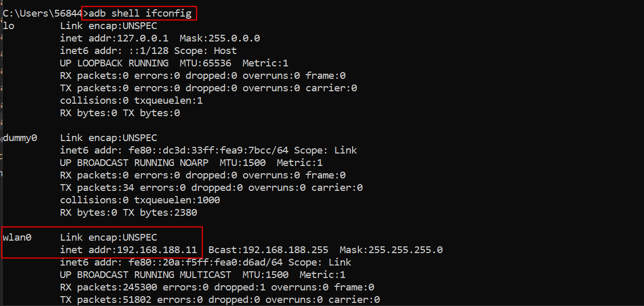Click the adb shell ifconfig command text

coord(140,13)
